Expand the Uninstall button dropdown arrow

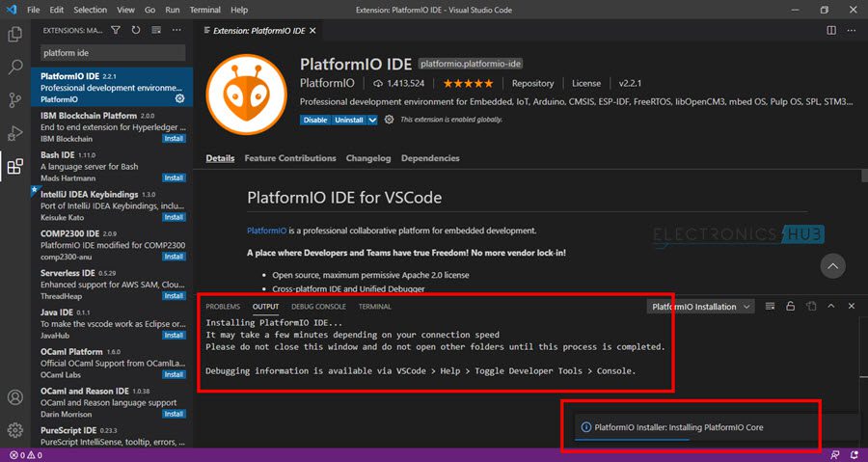372,120
